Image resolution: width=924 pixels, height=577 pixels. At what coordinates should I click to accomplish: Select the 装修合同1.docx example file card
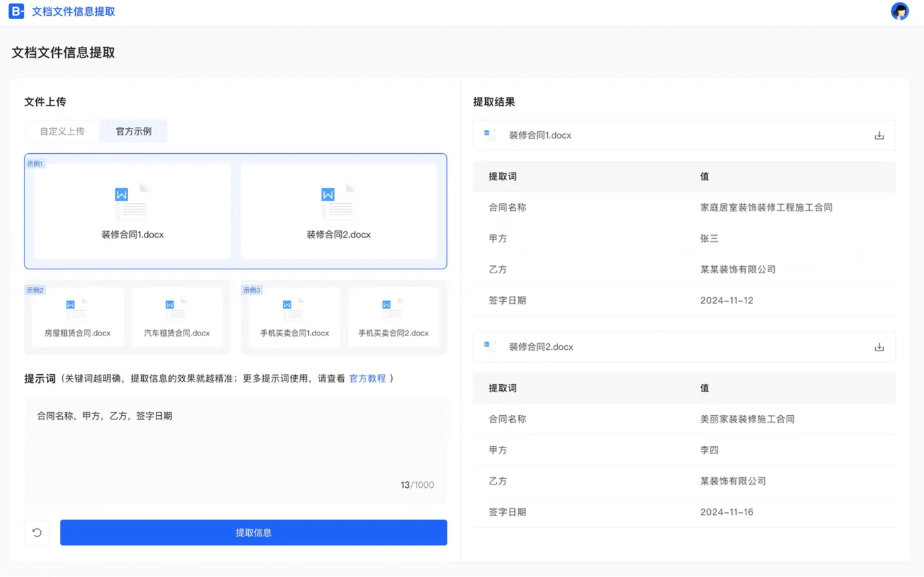click(133, 211)
